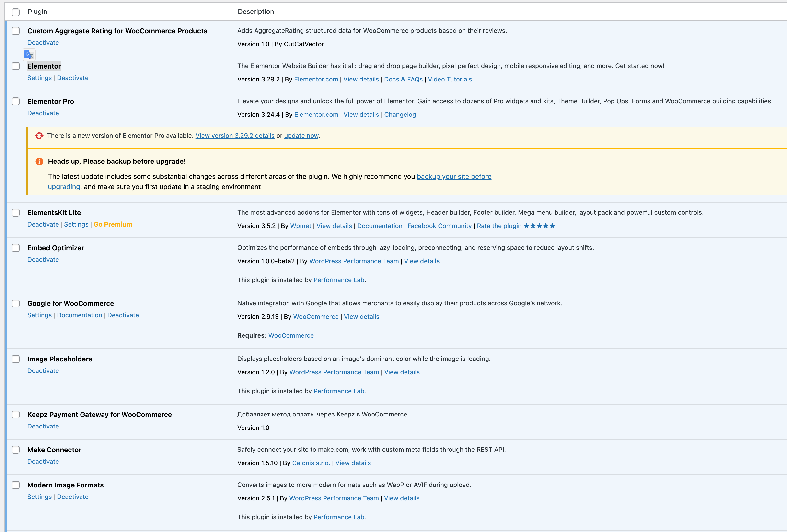This screenshot has width=787, height=532.
Task: Deactivate Modern Image Formats
Action: pos(72,497)
